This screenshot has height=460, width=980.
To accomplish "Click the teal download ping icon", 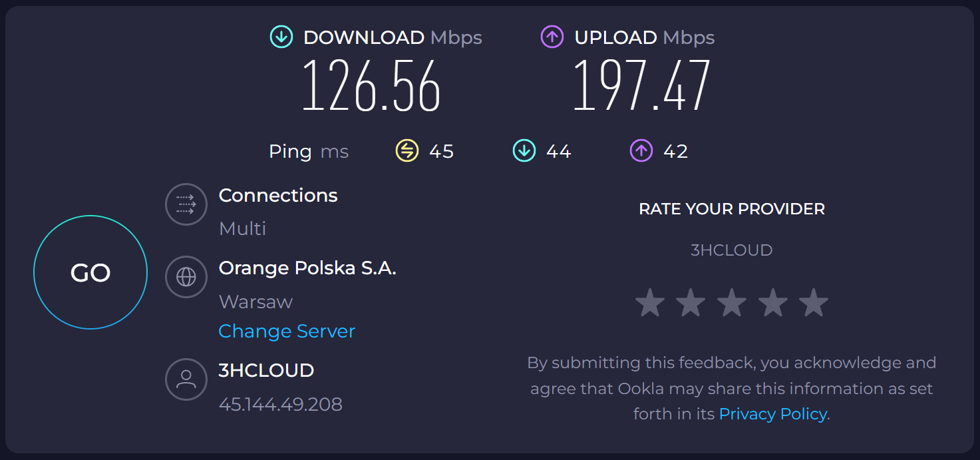I will click(524, 151).
